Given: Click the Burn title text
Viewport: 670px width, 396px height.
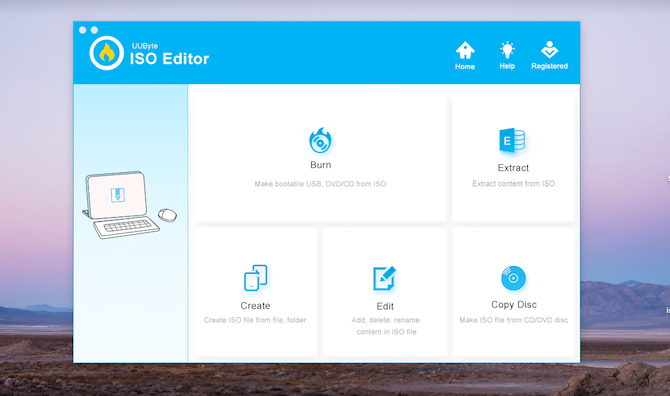Looking at the screenshot, I should click(320, 165).
